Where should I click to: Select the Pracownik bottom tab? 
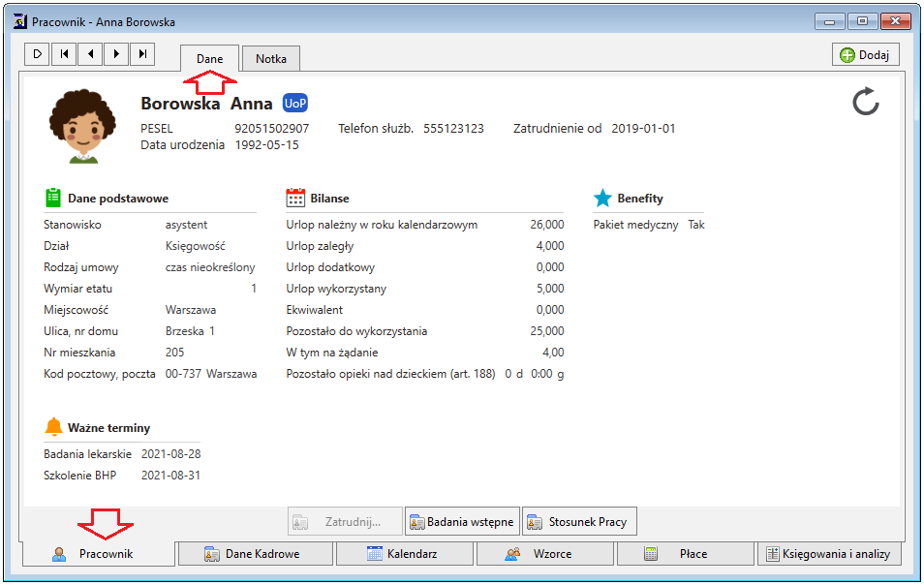99,554
